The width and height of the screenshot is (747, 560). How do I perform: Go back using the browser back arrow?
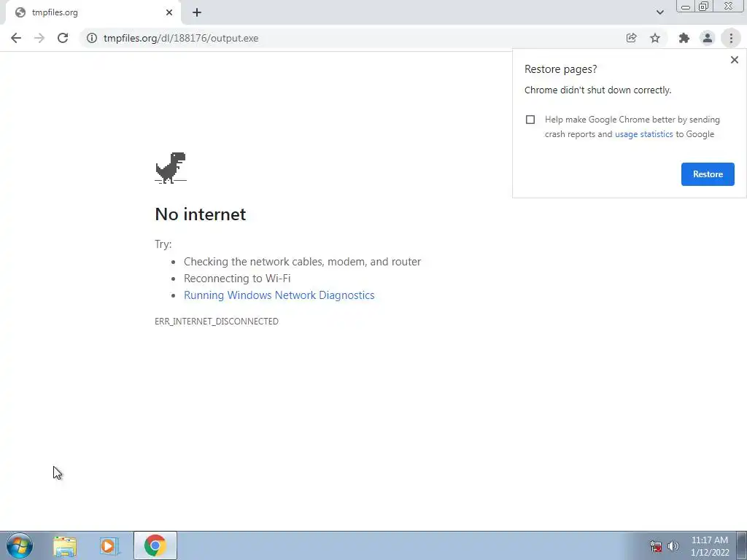[x=16, y=38]
